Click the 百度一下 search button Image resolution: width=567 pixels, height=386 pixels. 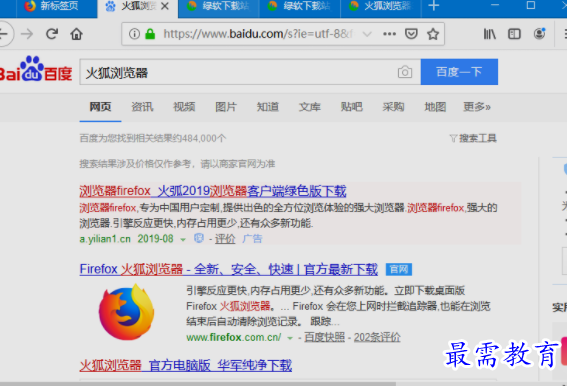(x=459, y=72)
